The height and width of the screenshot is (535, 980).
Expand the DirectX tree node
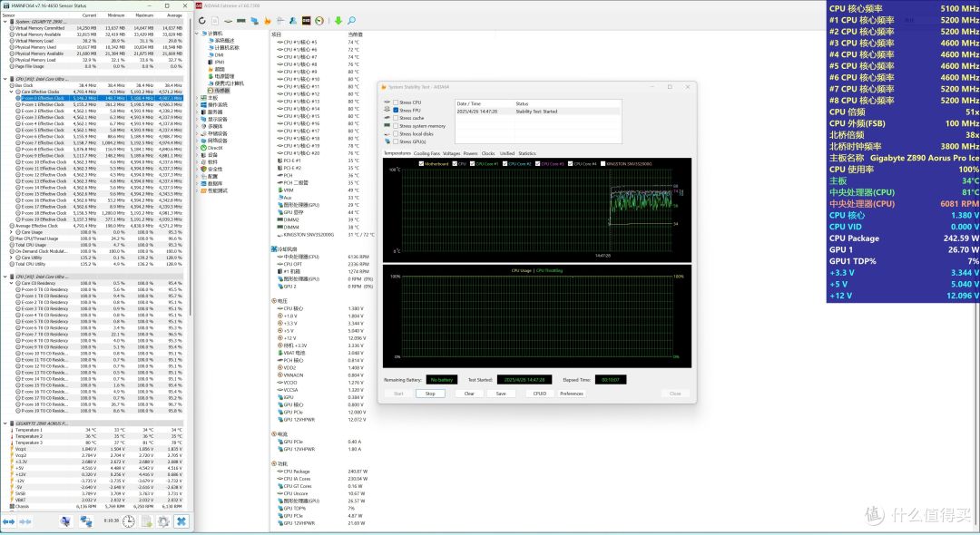pos(198,148)
